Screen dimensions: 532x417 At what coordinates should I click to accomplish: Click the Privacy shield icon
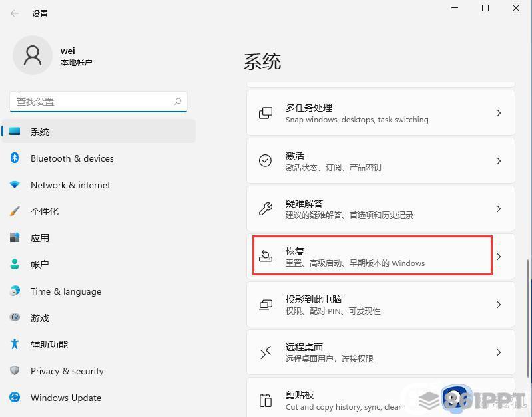pos(15,370)
